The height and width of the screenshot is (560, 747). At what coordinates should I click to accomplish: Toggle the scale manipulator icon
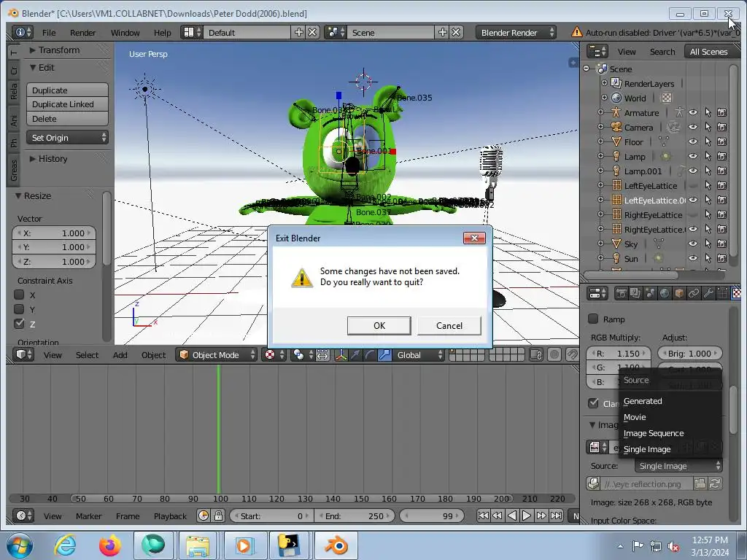coord(384,355)
